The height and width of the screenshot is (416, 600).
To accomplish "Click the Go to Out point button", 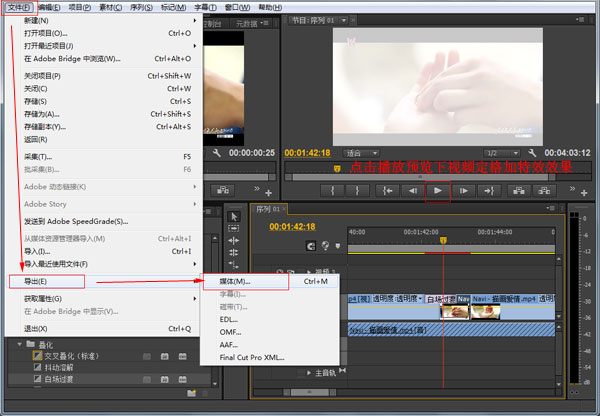I will point(489,191).
